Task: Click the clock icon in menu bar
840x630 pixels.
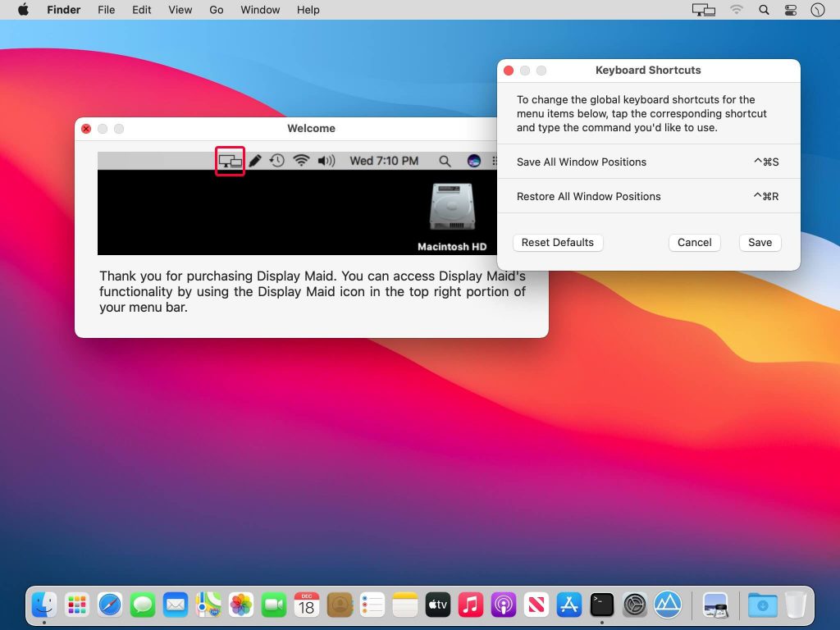Action: (x=817, y=10)
